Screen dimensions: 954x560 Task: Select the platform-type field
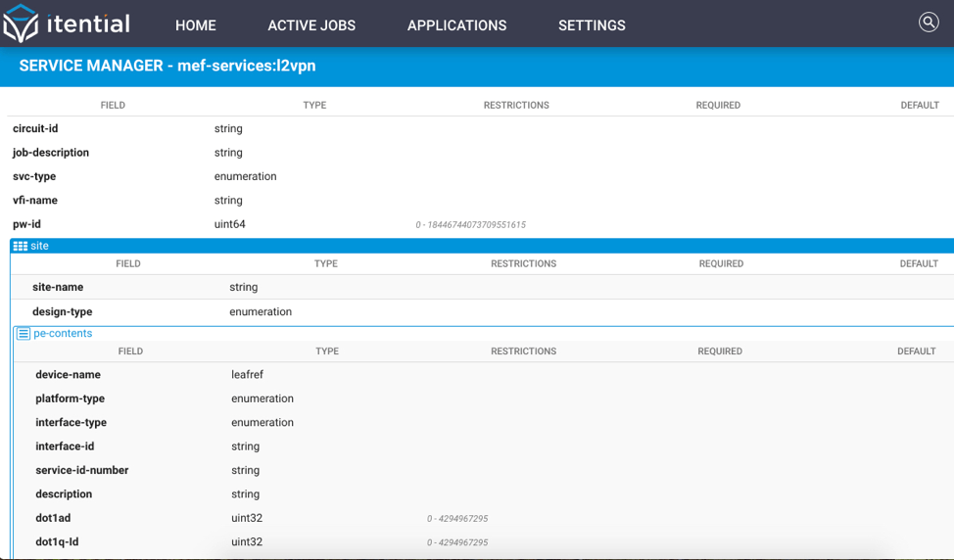coord(70,398)
